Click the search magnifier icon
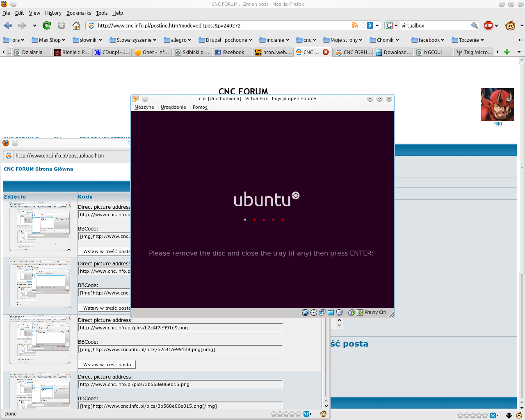Viewport: 525px width, 420px height. pyautogui.click(x=475, y=25)
